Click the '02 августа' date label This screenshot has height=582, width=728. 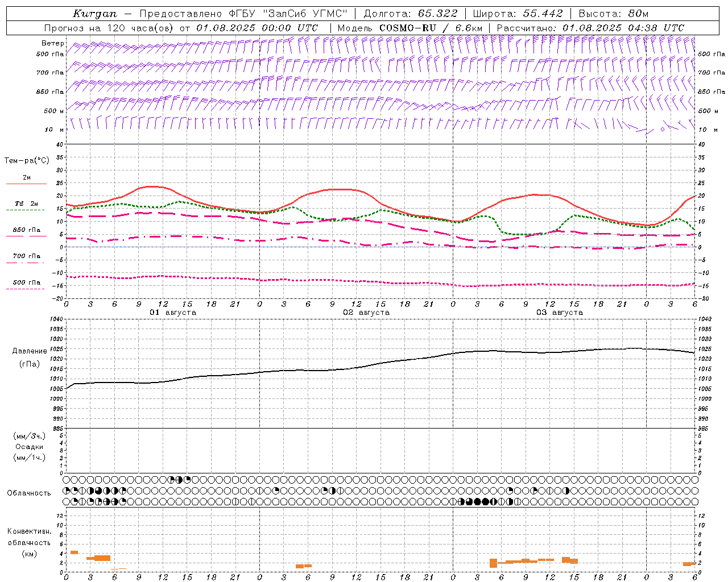pyautogui.click(x=366, y=313)
